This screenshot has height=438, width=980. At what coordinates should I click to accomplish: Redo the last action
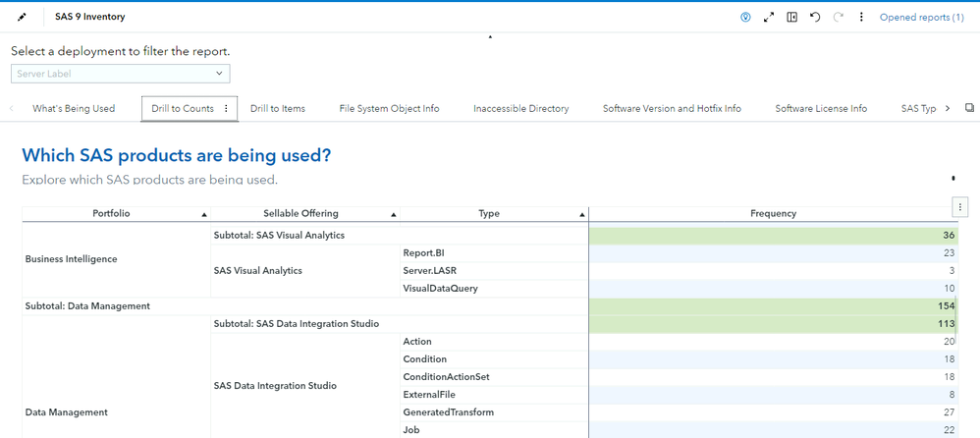click(839, 18)
